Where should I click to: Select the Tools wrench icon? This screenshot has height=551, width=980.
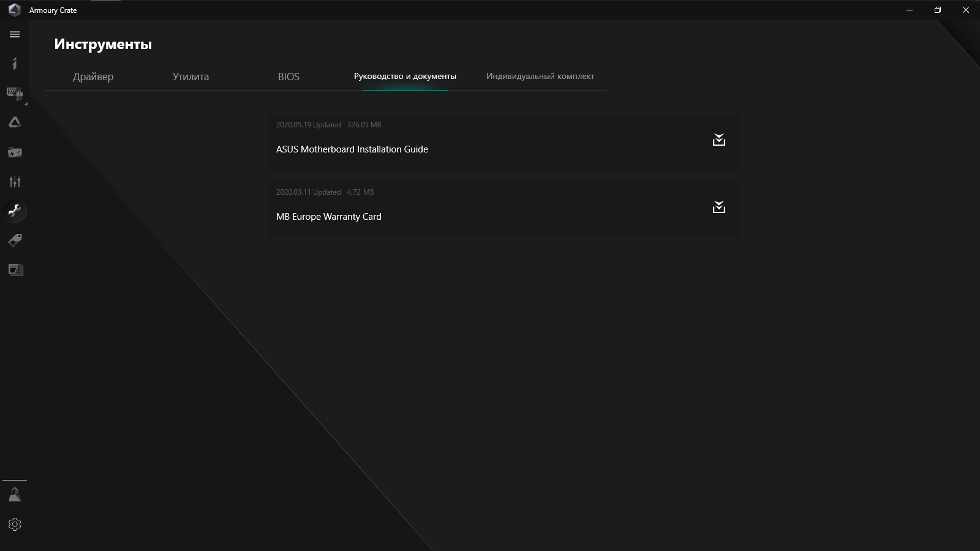[15, 211]
